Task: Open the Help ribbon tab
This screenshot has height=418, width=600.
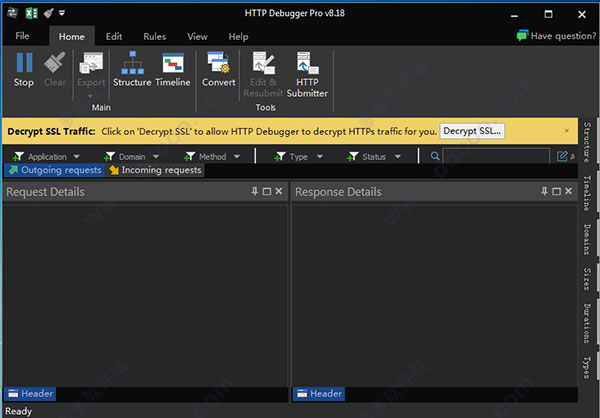Action: click(x=238, y=37)
